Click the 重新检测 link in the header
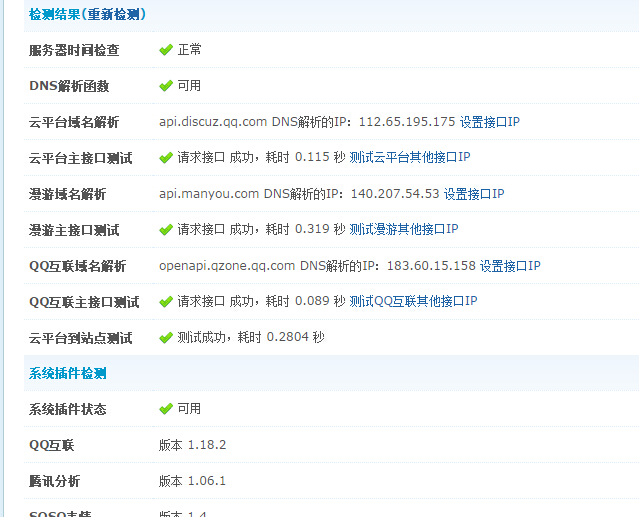 coord(113,15)
